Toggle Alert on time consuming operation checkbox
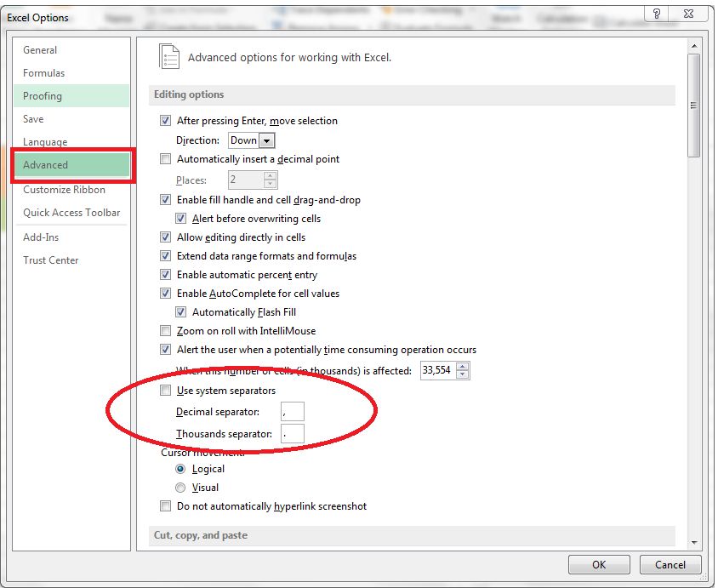Viewport: 718px width, 588px height. point(165,350)
